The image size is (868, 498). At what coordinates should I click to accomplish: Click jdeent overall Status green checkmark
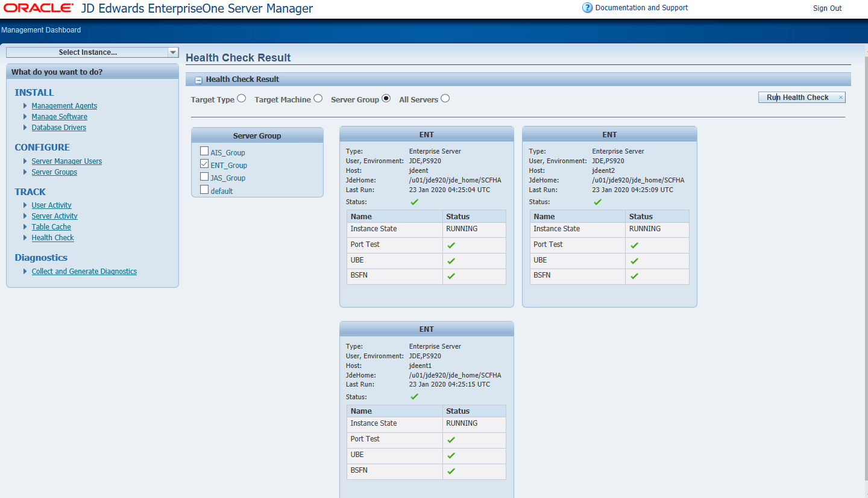[x=414, y=202]
